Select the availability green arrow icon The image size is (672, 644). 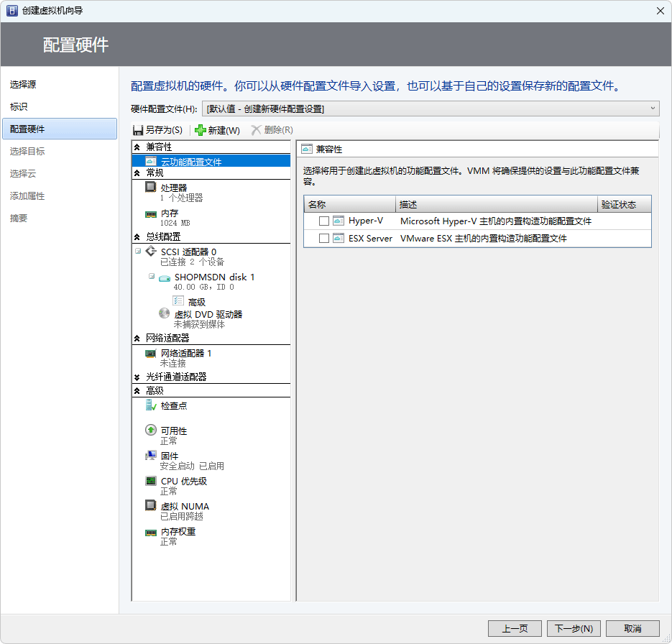point(151,431)
